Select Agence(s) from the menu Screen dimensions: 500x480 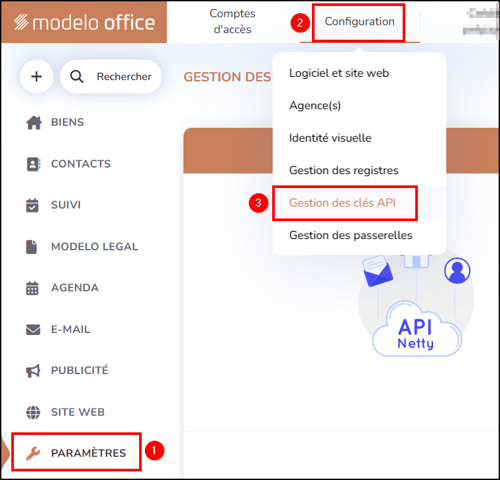coord(315,106)
